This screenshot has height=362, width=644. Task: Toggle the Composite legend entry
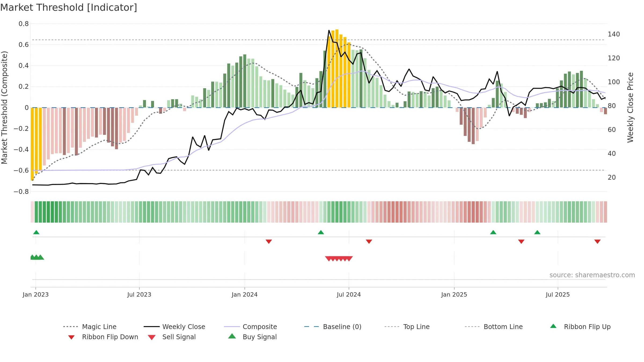250,327
